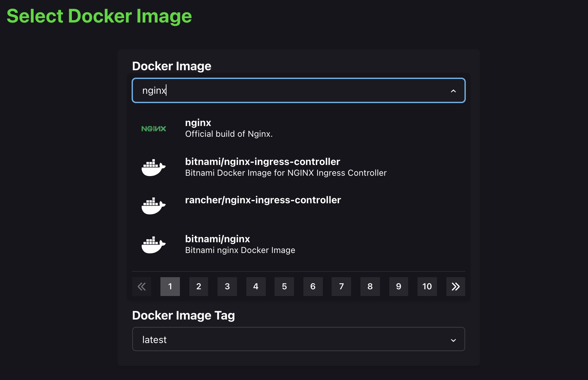The image size is (588, 380).
Task: Collapse the Docker Image dropdown with the chevron
Action: (x=453, y=91)
